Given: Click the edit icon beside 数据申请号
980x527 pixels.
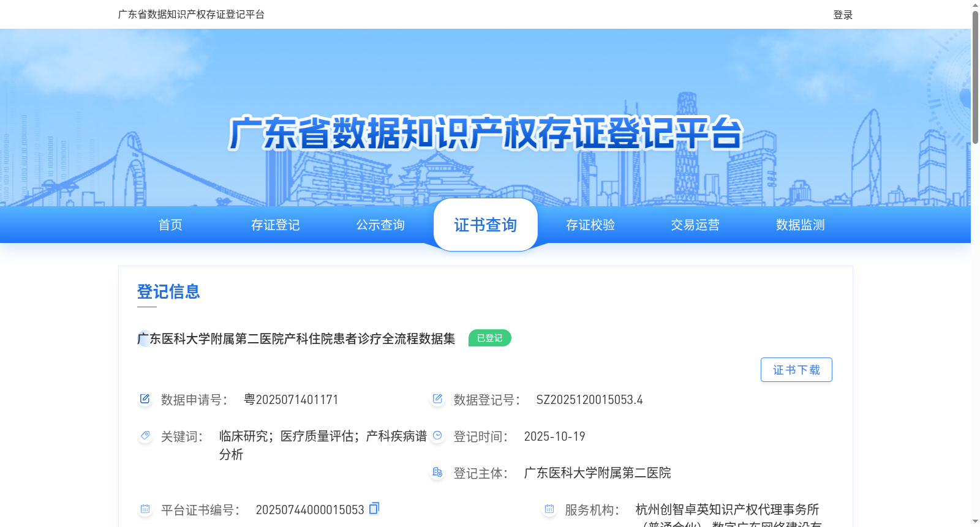Looking at the screenshot, I should 145,399.
